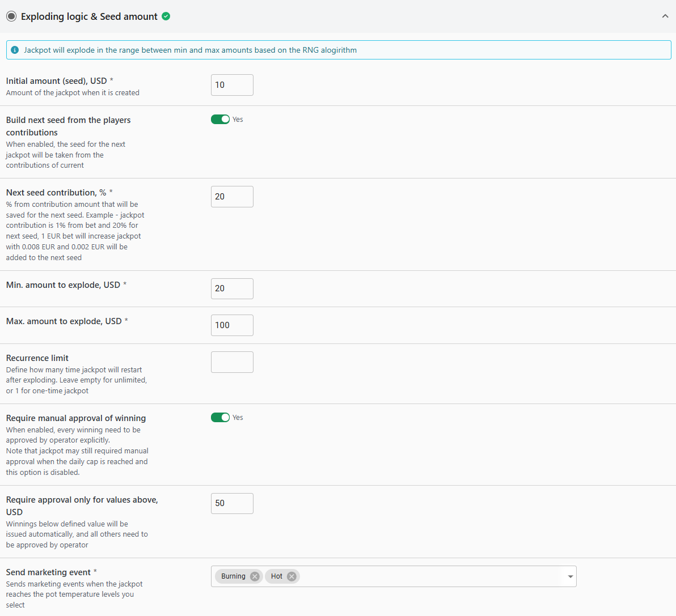Disable Build next seed from contributions toggle
Image resolution: width=676 pixels, height=616 pixels.
[220, 119]
